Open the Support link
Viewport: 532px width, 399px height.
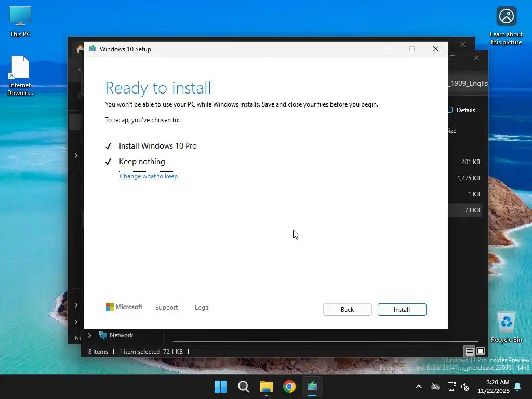[x=167, y=307]
